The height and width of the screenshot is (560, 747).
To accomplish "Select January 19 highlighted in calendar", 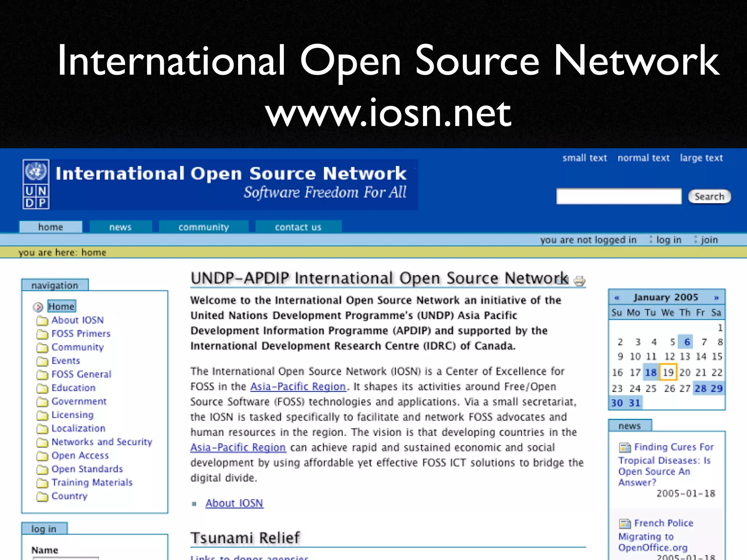I will (668, 372).
